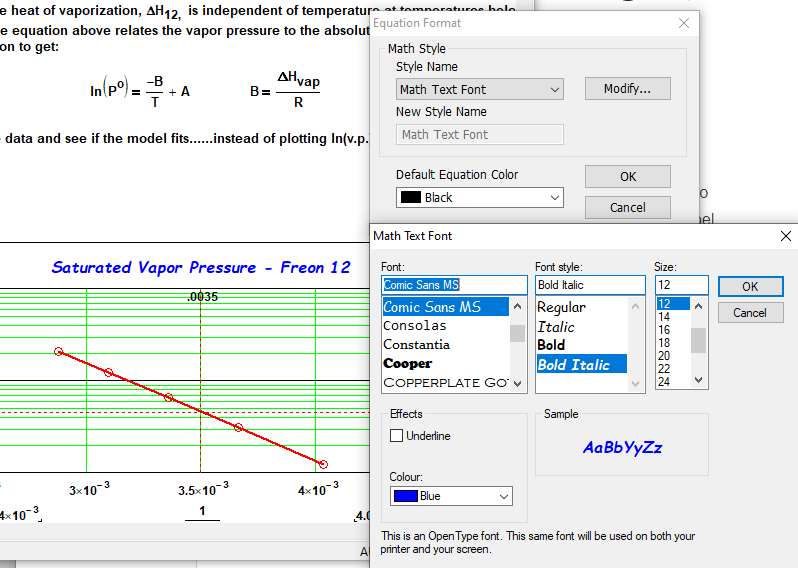Click the Modify... button
The height and width of the screenshot is (568, 798).
(627, 89)
